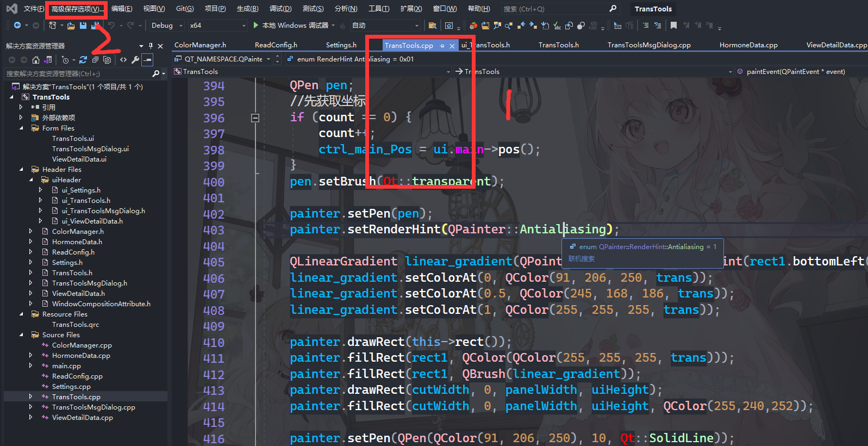This screenshot has height=446, width=868.
Task: Select the TransTools project node
Action: tap(51, 97)
